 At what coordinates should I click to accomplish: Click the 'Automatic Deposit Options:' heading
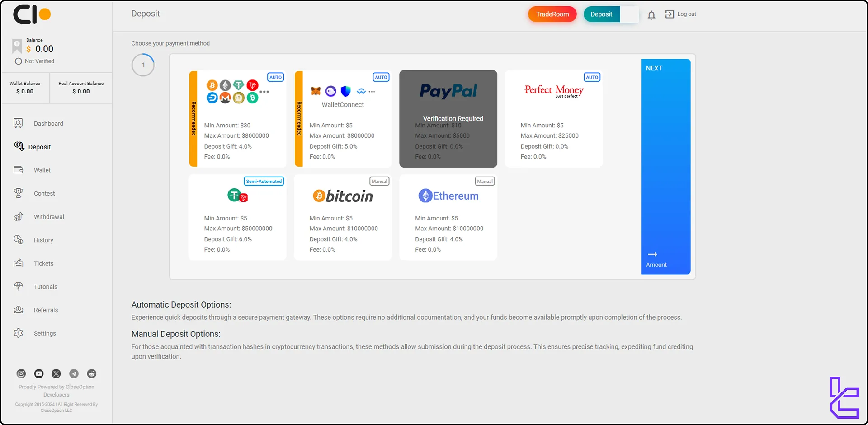[181, 305]
